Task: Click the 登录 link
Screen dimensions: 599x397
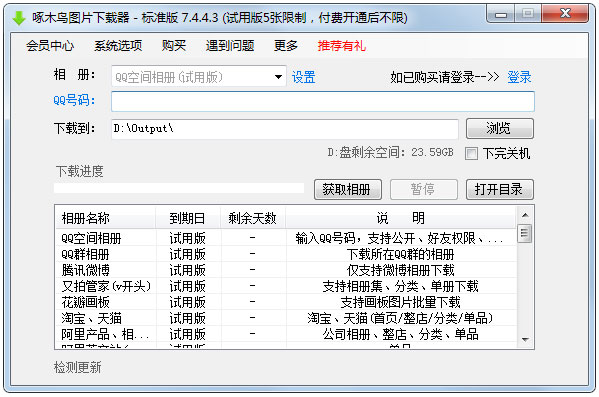Action: point(519,77)
